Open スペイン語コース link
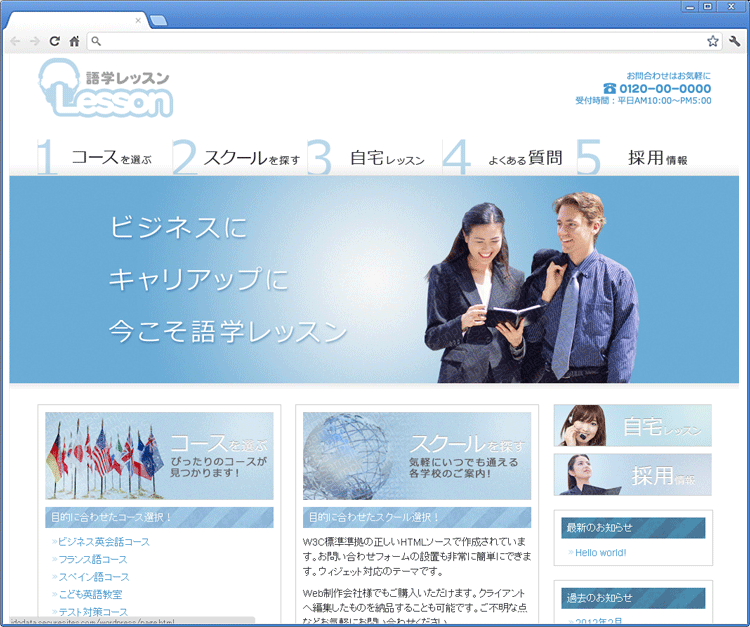Viewport: 750px width, 627px height. point(93,577)
